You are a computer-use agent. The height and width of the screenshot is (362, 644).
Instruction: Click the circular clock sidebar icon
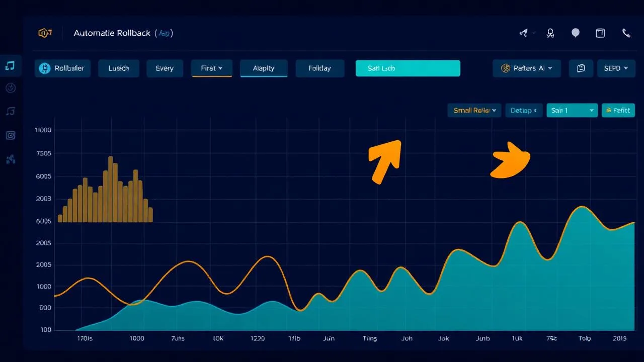pyautogui.click(x=11, y=88)
